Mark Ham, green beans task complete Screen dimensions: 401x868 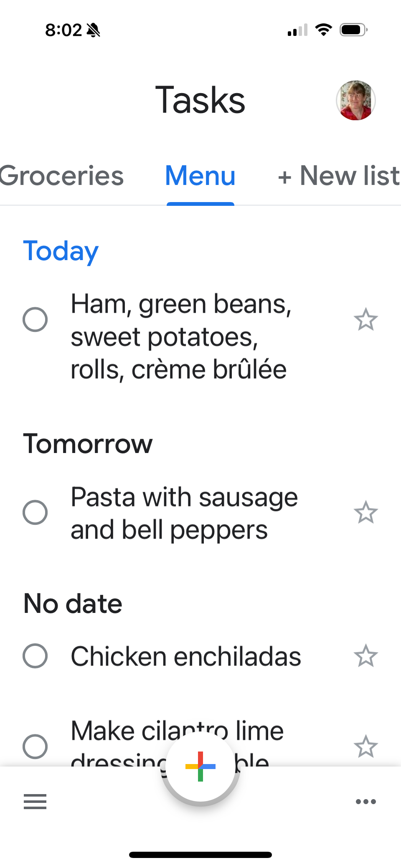pyautogui.click(x=35, y=320)
